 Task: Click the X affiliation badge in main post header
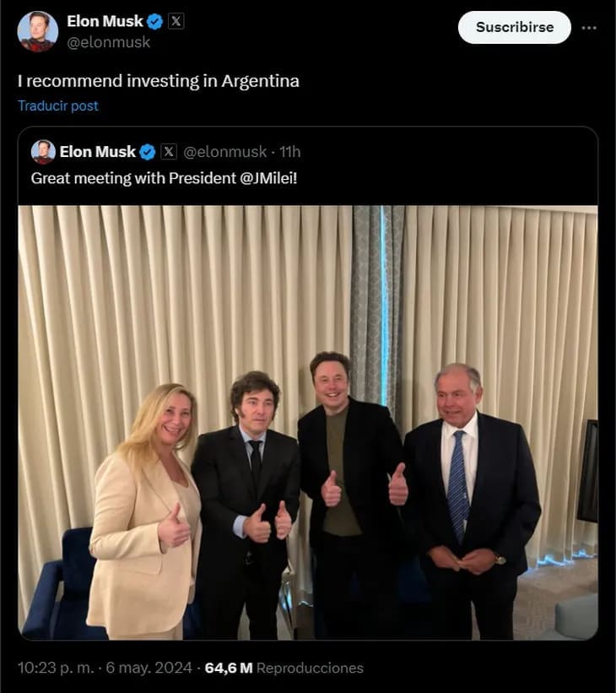point(176,22)
